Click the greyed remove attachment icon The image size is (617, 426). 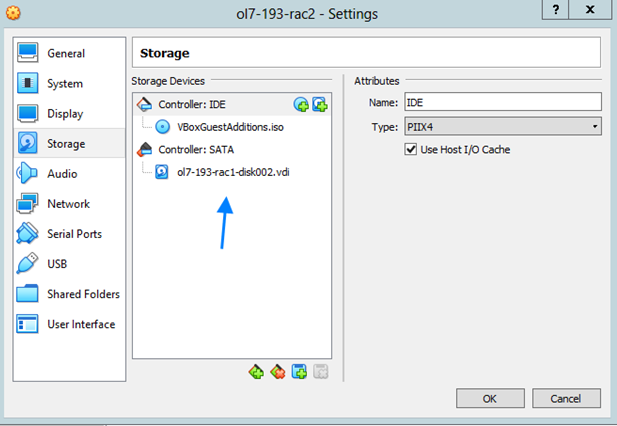point(321,372)
